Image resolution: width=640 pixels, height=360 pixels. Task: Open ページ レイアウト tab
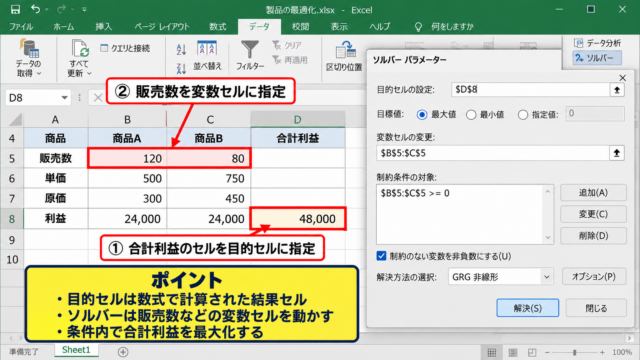pos(162,27)
